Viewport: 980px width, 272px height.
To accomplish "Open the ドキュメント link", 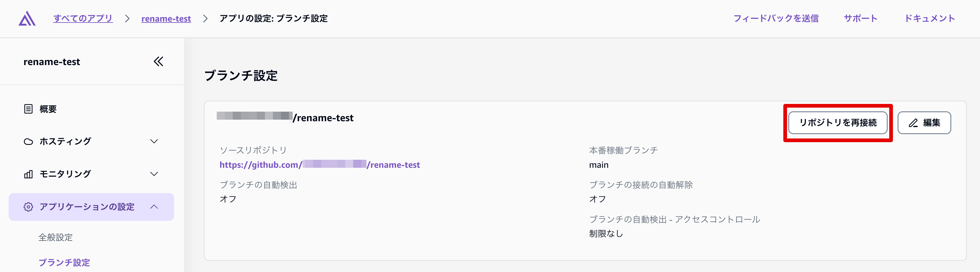I will coord(929,18).
